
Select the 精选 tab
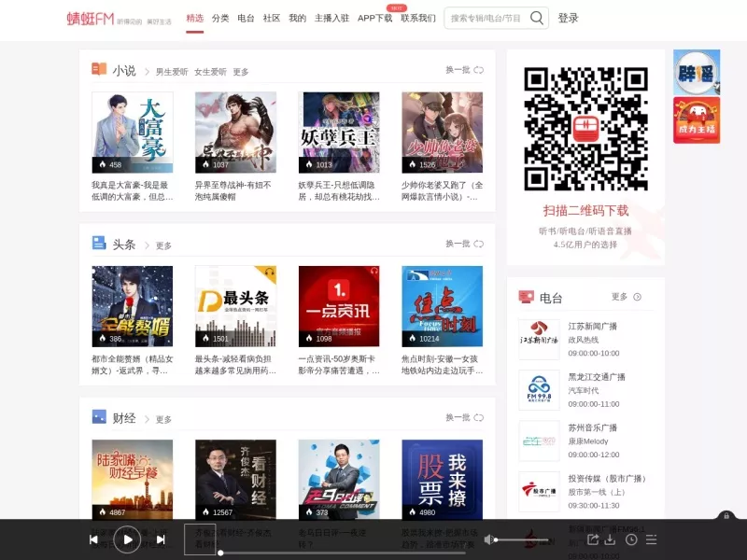[195, 18]
